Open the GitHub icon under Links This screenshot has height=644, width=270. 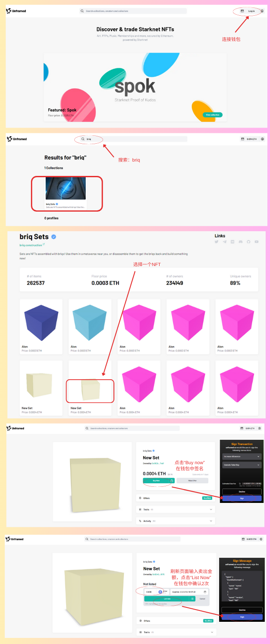pyautogui.click(x=249, y=242)
